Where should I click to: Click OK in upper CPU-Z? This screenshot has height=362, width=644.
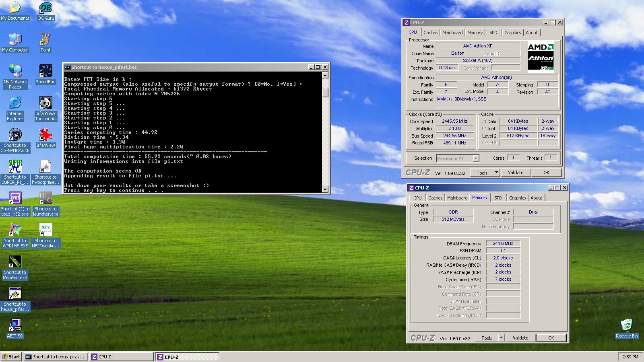pos(546,173)
